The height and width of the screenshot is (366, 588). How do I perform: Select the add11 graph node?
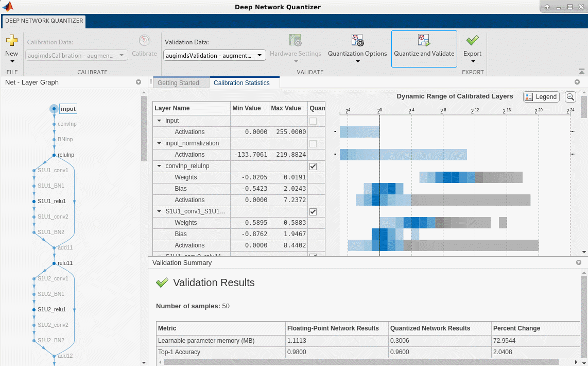pos(54,248)
